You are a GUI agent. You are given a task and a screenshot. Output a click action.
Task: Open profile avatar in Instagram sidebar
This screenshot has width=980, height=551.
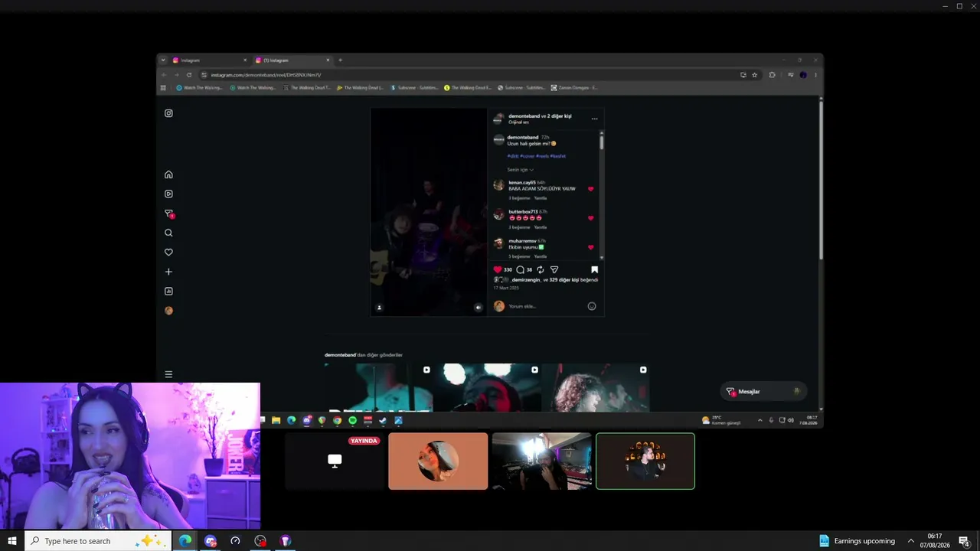168,311
